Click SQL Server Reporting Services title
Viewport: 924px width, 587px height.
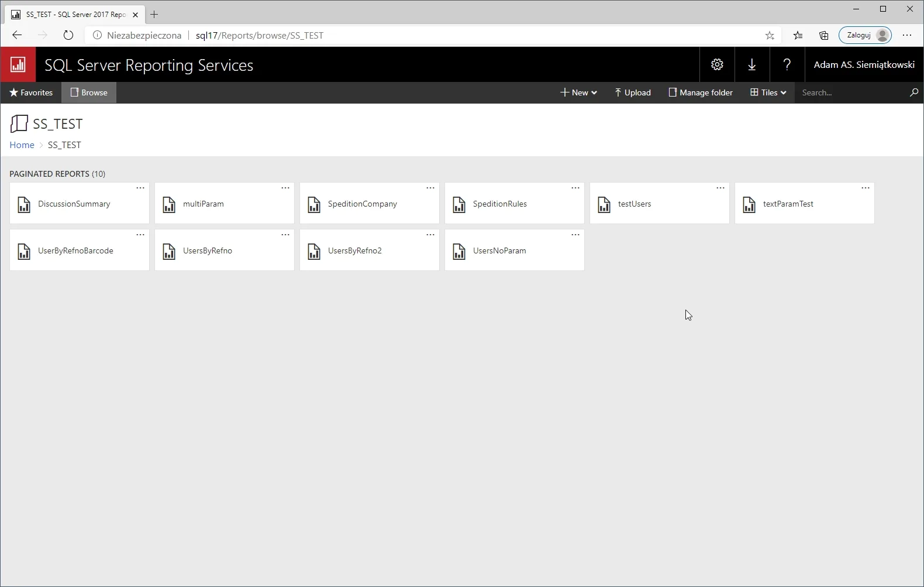(149, 65)
